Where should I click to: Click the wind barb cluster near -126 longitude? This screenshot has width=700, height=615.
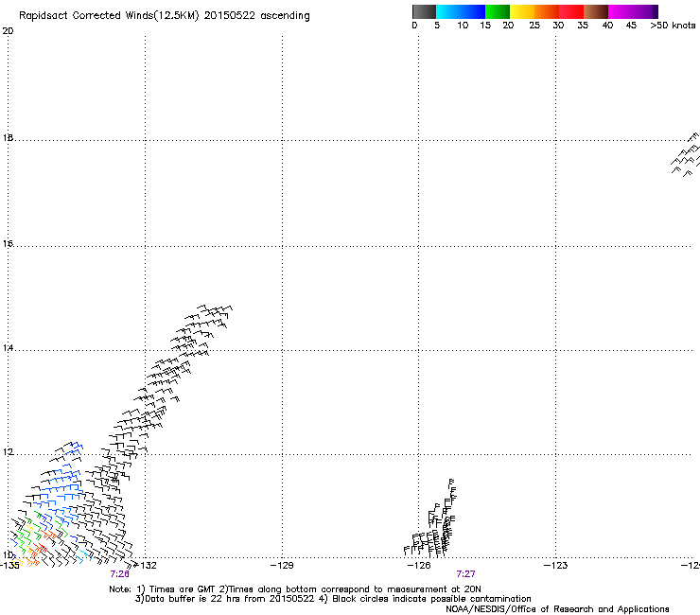tap(429, 518)
